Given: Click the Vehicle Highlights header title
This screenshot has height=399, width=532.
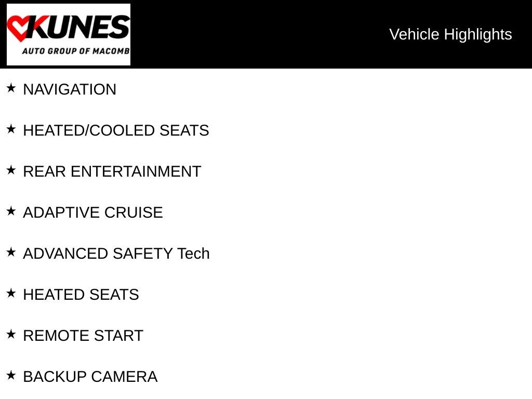Looking at the screenshot, I should coord(450,34).
